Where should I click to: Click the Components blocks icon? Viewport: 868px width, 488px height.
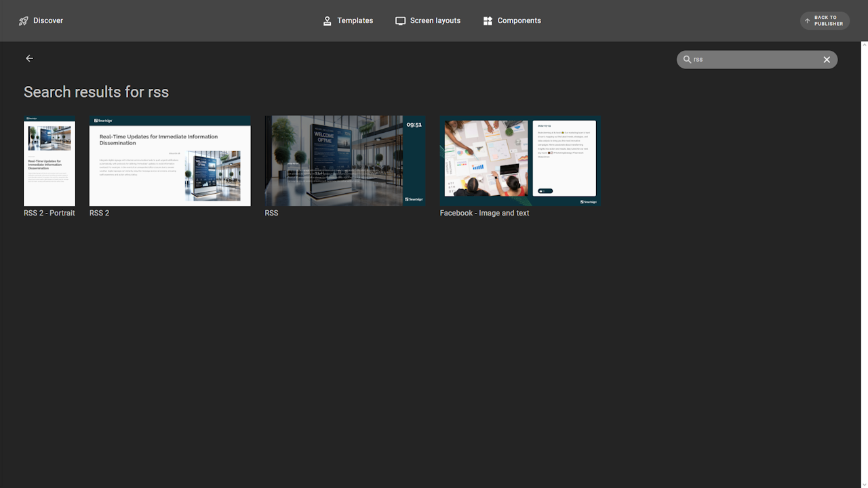click(x=488, y=21)
